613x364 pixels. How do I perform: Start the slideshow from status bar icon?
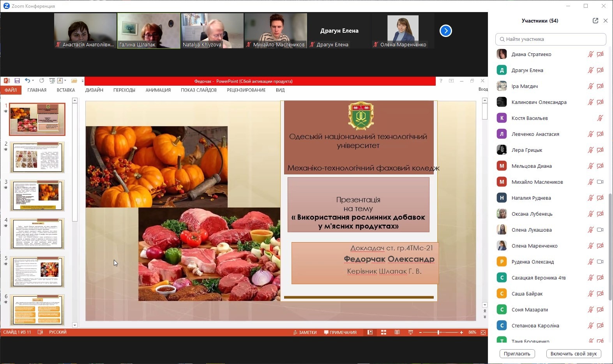[x=410, y=332]
